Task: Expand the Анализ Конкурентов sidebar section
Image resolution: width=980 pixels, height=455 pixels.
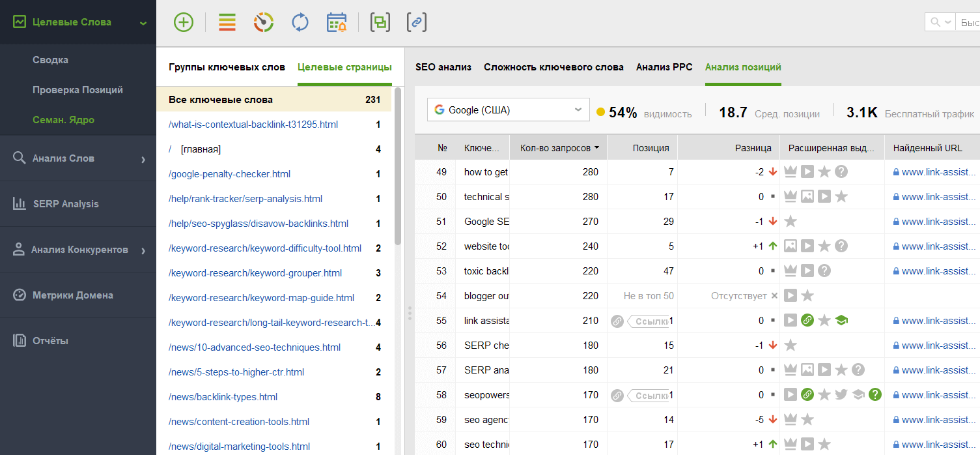Action: pyautogui.click(x=143, y=250)
